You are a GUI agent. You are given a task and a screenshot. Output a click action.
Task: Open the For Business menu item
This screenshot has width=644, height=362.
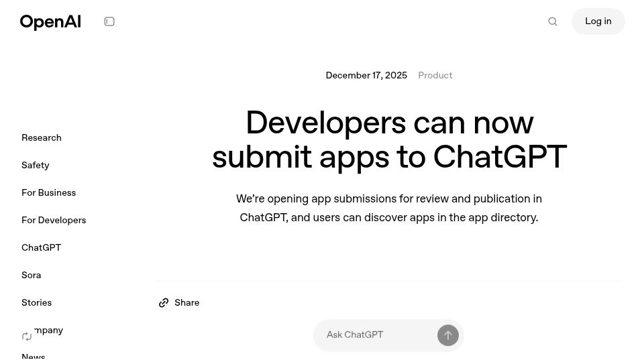point(48,193)
